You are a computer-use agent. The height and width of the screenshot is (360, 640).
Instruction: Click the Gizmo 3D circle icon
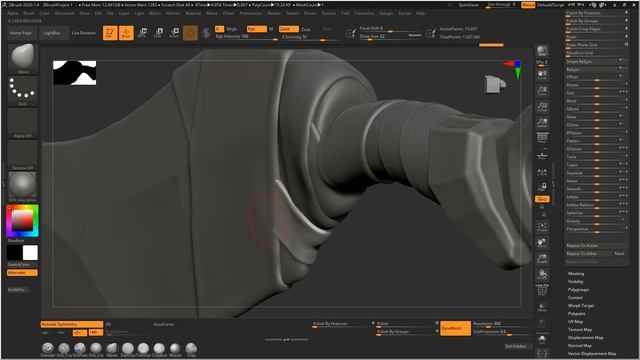pos(190,33)
